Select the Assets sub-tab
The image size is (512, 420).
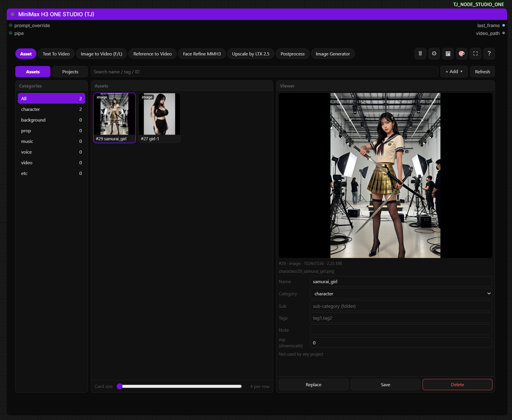pyautogui.click(x=33, y=72)
